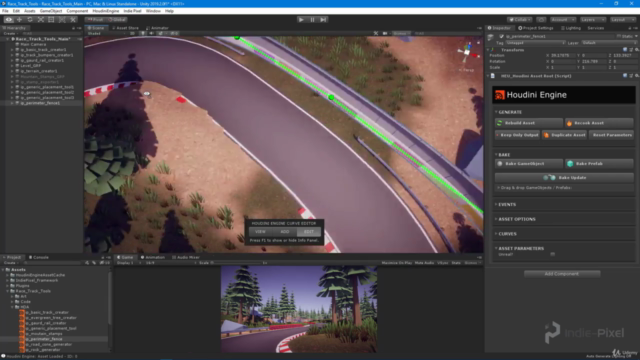Open the GameObject menu
The height and width of the screenshot is (360, 640).
(x=51, y=11)
